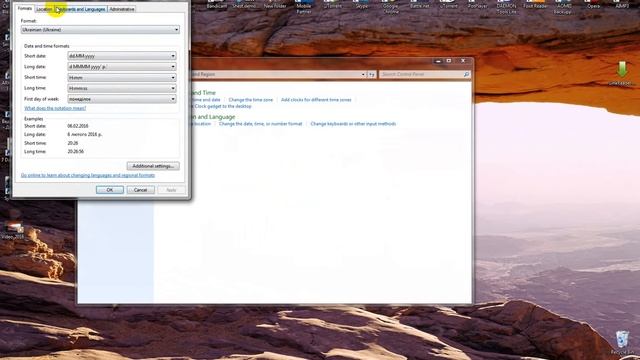Open the Long date format dropdown

122,67
